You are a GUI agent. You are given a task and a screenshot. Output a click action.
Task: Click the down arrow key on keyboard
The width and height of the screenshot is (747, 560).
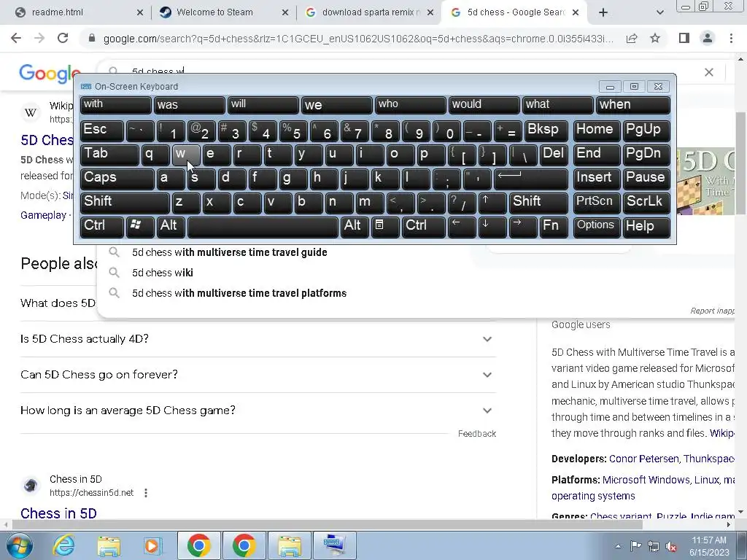pyautogui.click(x=492, y=226)
